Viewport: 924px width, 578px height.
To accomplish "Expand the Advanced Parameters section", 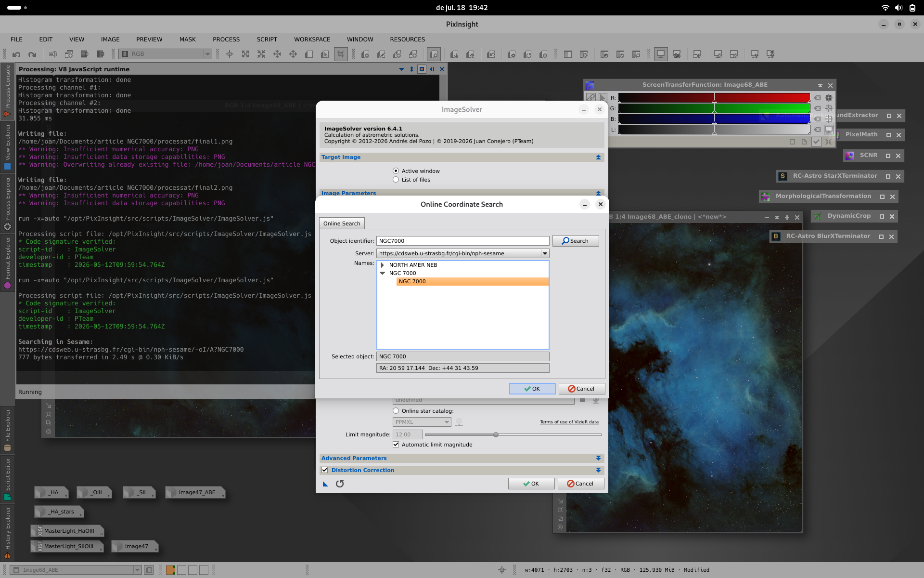I will click(598, 458).
